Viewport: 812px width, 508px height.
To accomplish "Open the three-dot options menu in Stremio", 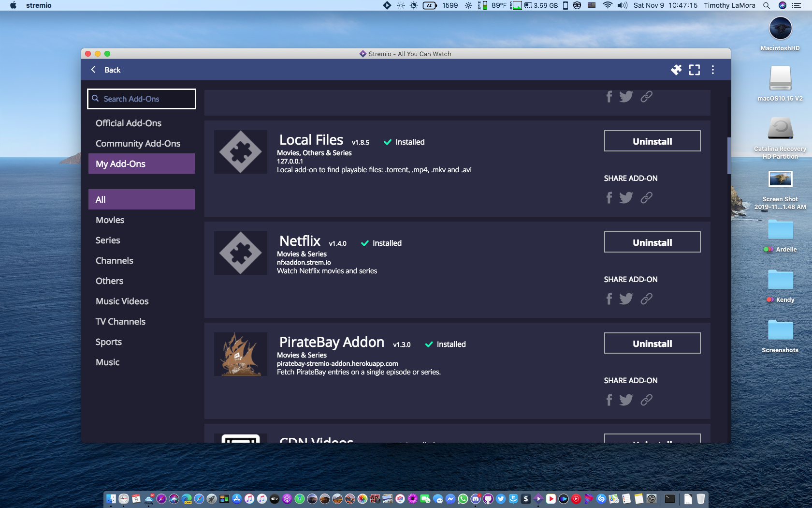I will 713,70.
